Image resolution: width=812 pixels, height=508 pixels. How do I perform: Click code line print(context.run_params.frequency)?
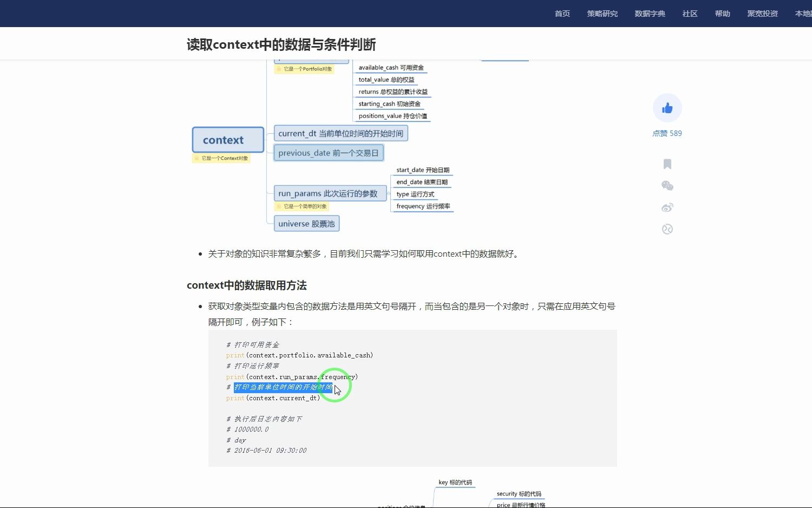[x=292, y=377]
